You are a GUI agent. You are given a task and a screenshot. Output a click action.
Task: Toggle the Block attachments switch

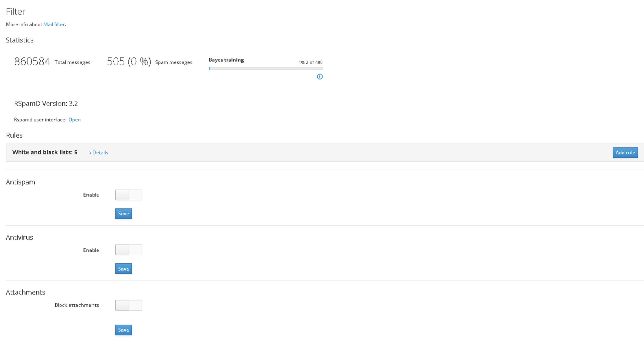click(x=128, y=305)
